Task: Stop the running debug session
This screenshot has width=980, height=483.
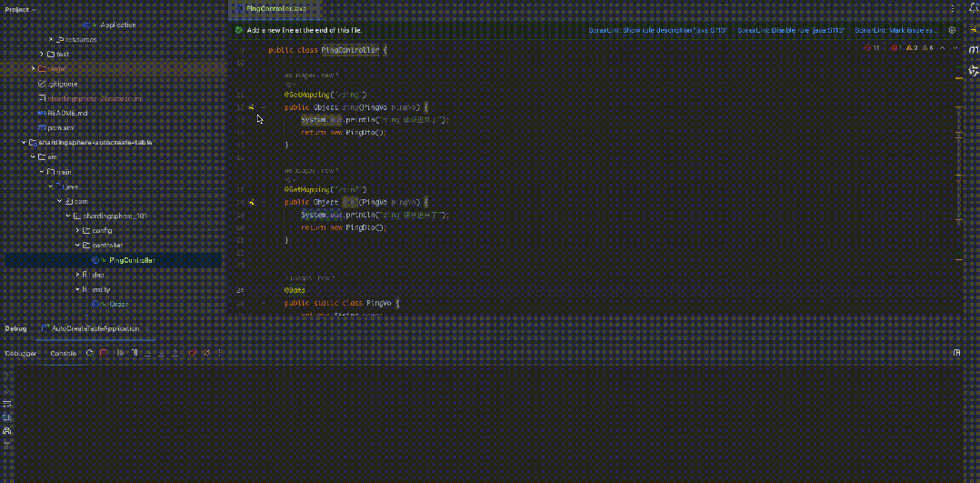Action: [105, 353]
